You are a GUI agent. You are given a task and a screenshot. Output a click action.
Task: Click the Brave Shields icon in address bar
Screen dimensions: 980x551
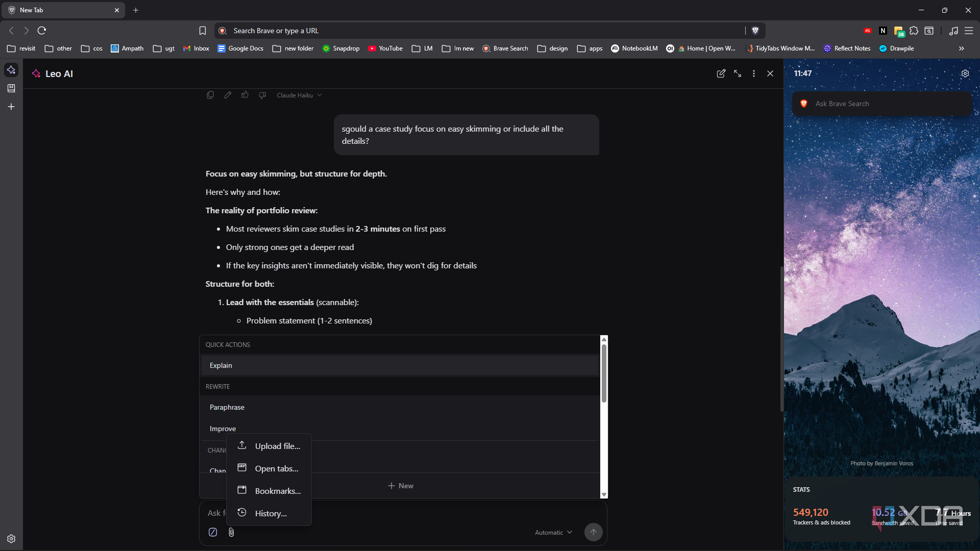coord(755,31)
